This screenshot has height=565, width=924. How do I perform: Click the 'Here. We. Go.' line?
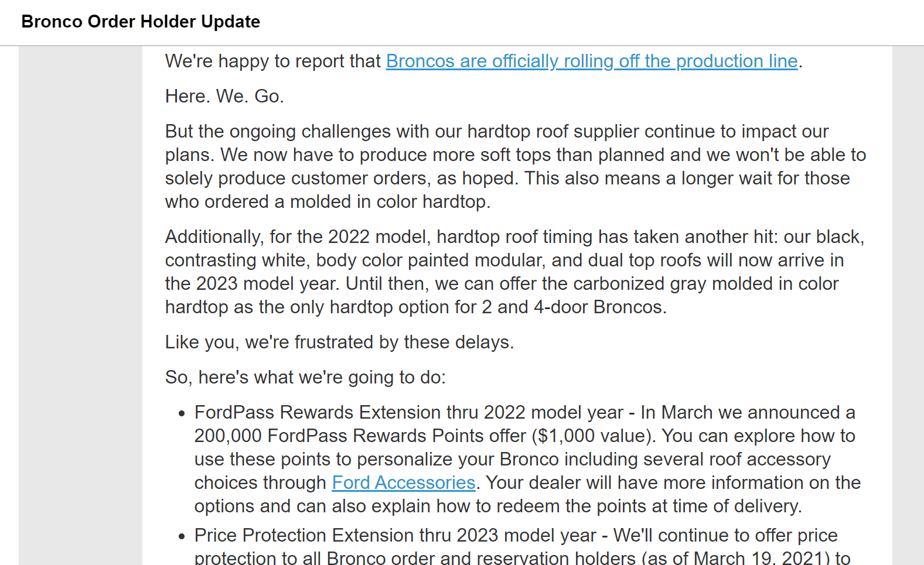pos(224,96)
